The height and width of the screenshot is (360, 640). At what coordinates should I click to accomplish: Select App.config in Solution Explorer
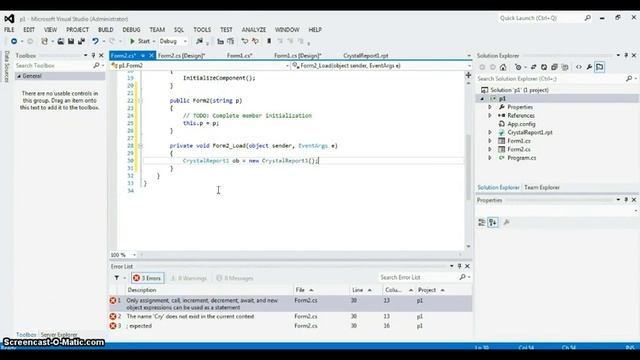[x=521, y=124]
